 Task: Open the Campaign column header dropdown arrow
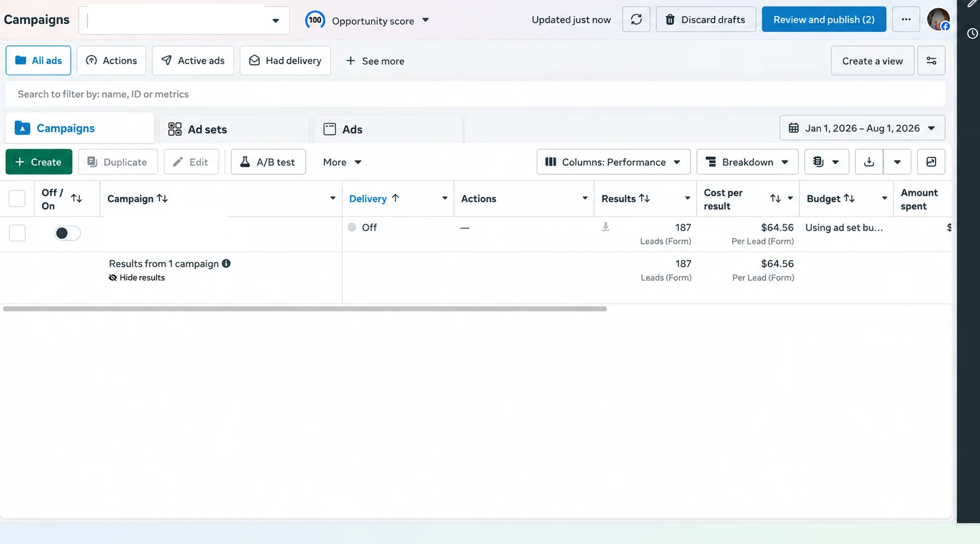click(332, 199)
